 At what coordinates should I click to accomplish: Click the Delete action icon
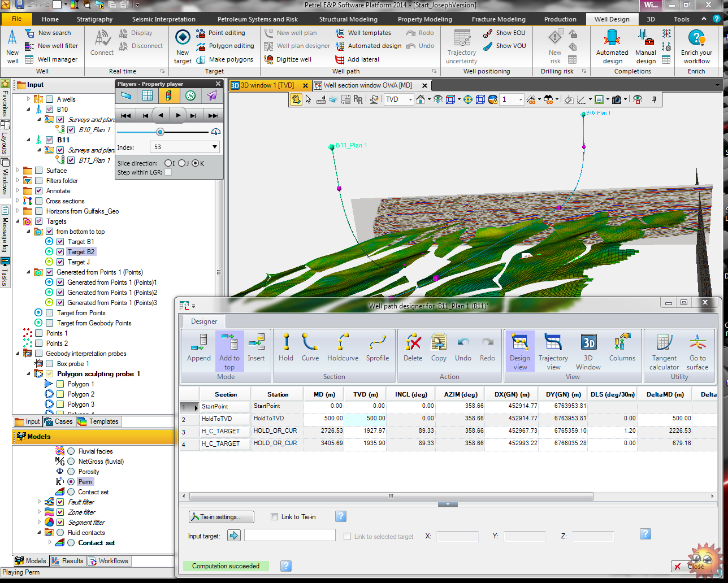[x=413, y=348]
